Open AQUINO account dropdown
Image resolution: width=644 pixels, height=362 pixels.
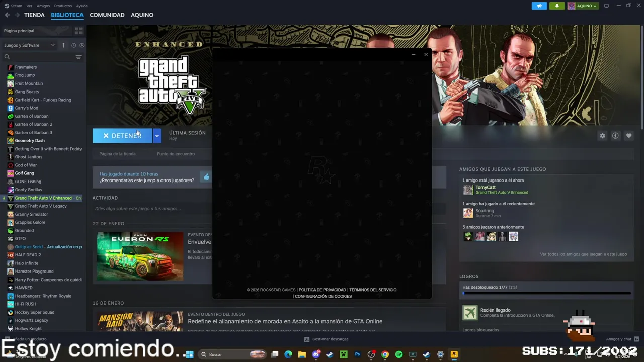[583, 6]
